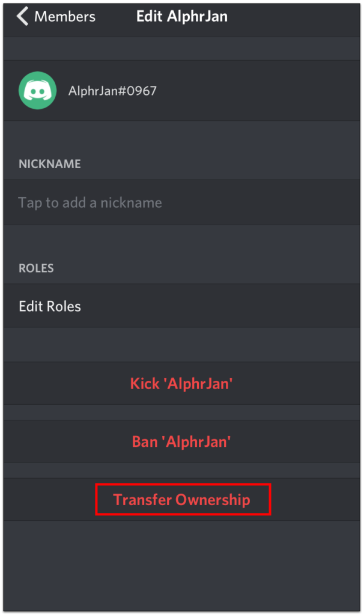
Task: Select the username AlphrJan#0967
Action: pyautogui.click(x=112, y=91)
